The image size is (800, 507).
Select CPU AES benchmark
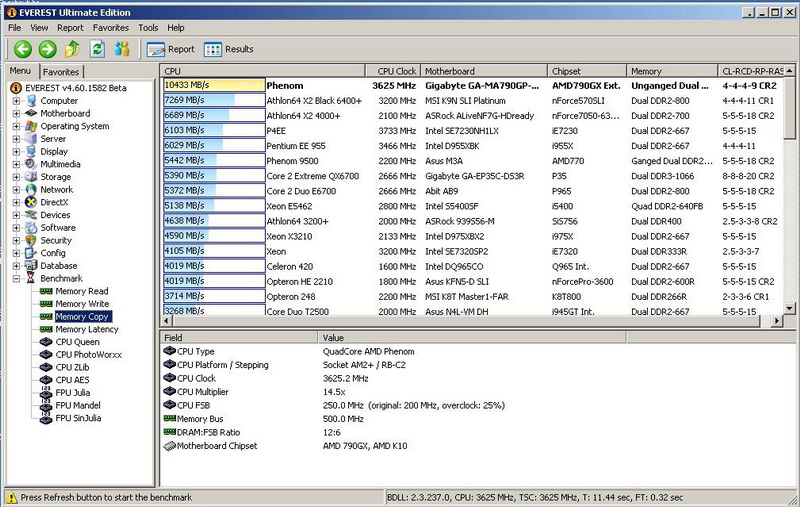(x=72, y=380)
